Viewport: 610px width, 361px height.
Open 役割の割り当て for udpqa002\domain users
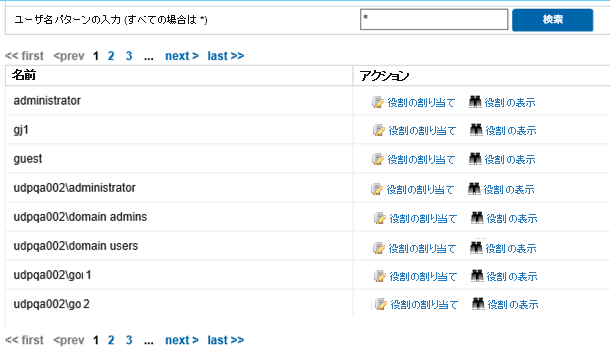point(422,249)
